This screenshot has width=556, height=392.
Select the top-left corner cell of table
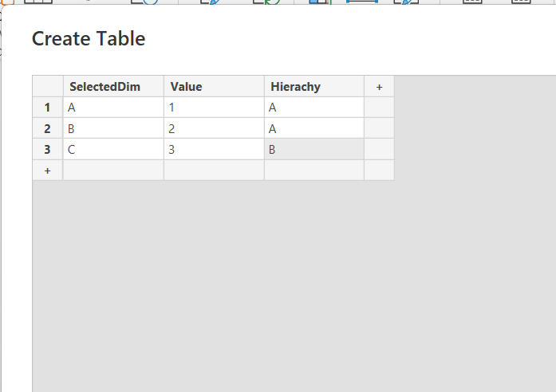pos(48,86)
